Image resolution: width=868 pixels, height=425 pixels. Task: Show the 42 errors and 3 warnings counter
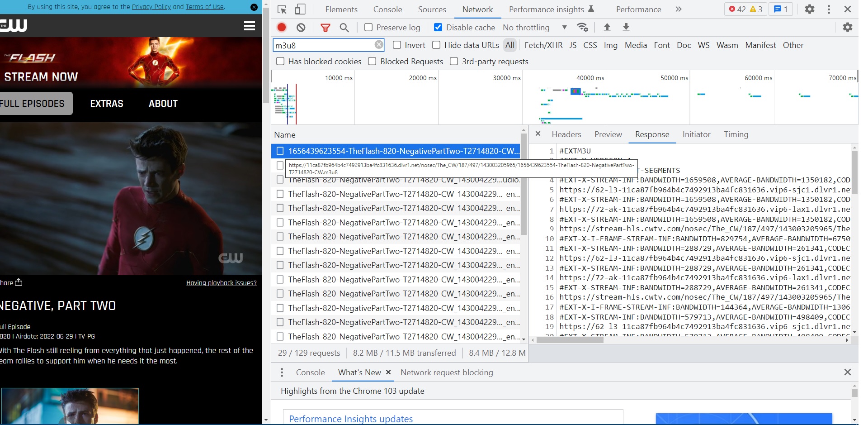click(745, 9)
